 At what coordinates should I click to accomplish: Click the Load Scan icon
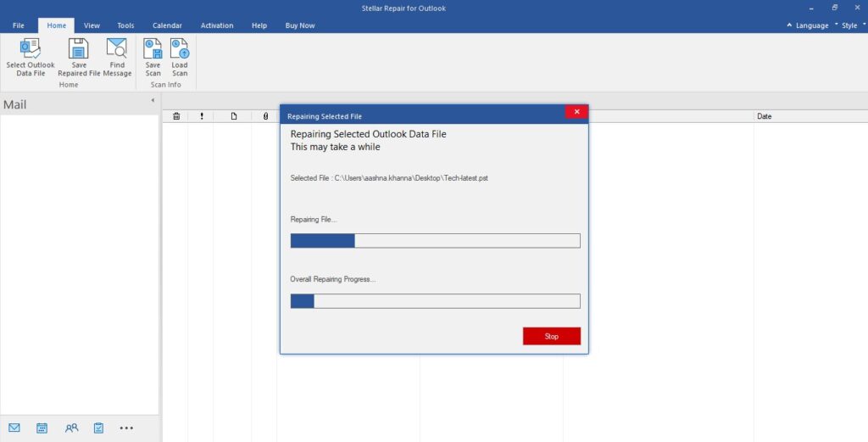pos(180,48)
